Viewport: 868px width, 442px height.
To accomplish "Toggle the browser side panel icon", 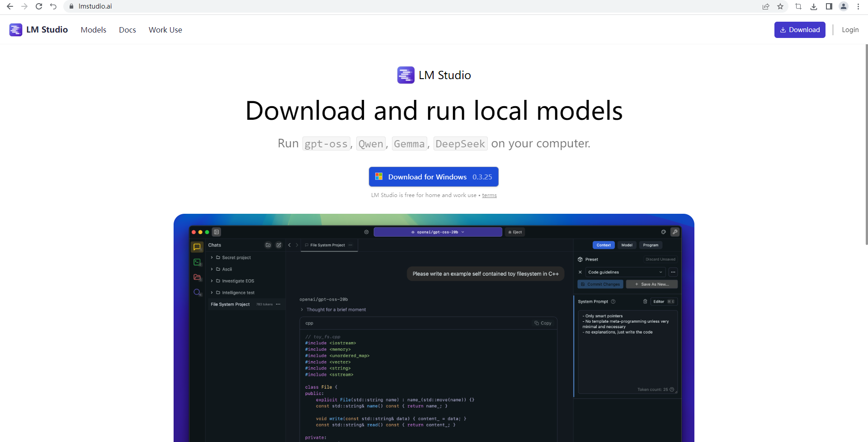I will click(829, 6).
